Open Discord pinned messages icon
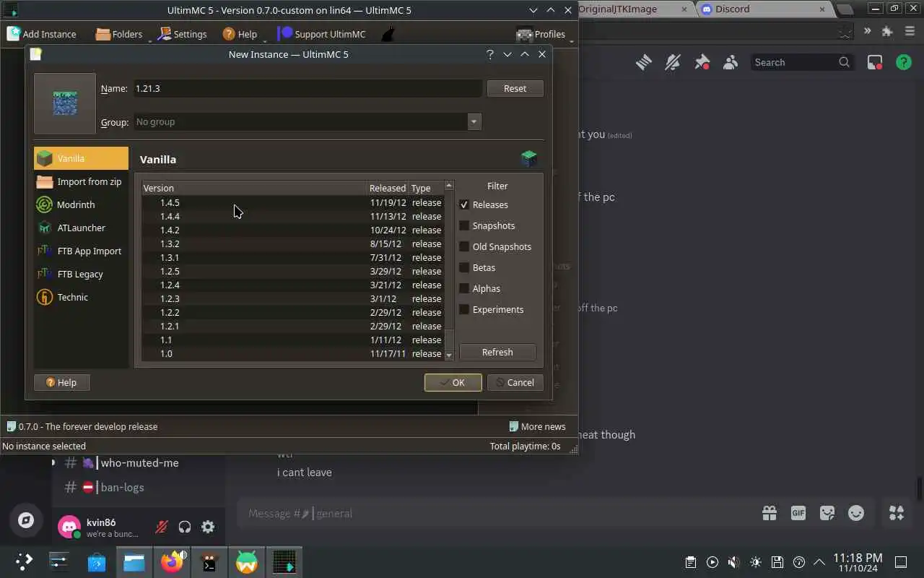Screen dimensions: 924x578 pos(702,63)
